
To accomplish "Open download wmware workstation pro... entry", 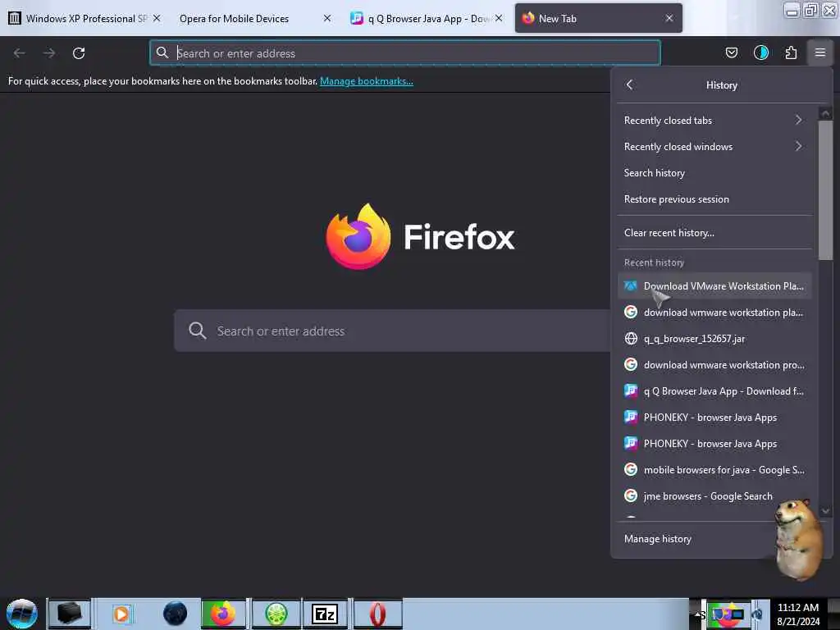I will coord(714,365).
